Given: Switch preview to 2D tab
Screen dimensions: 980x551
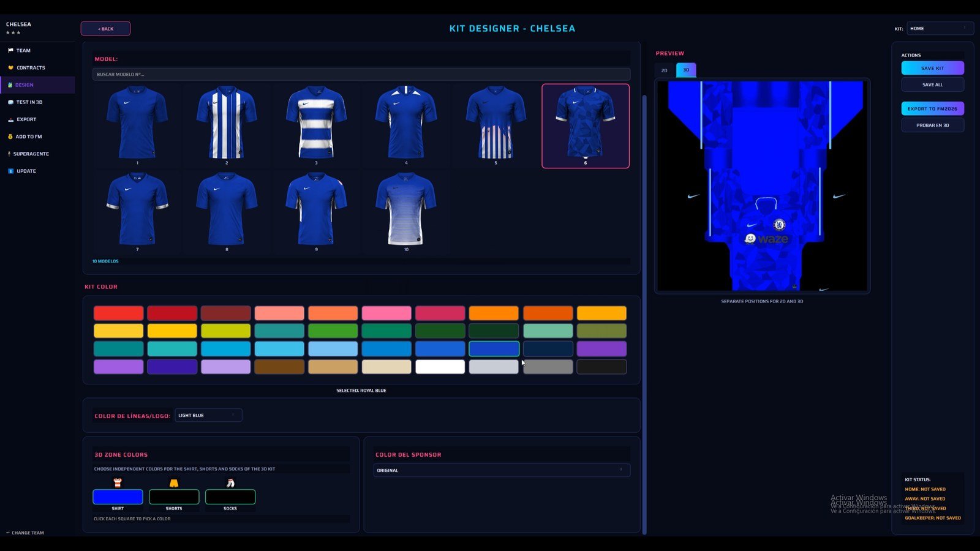Looking at the screenshot, I should pyautogui.click(x=665, y=70).
